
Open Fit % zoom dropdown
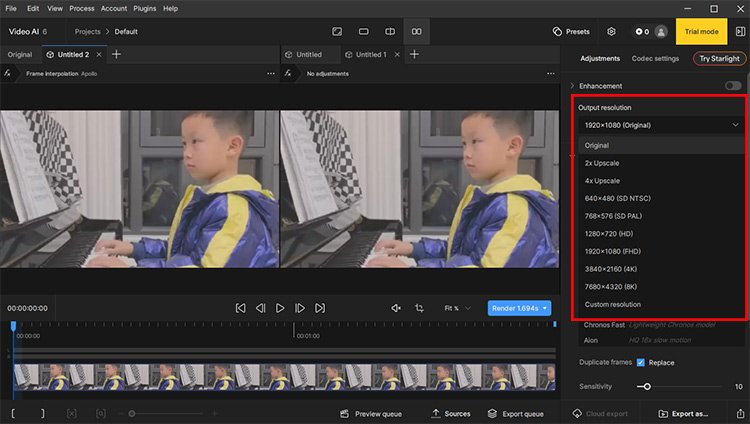point(457,308)
